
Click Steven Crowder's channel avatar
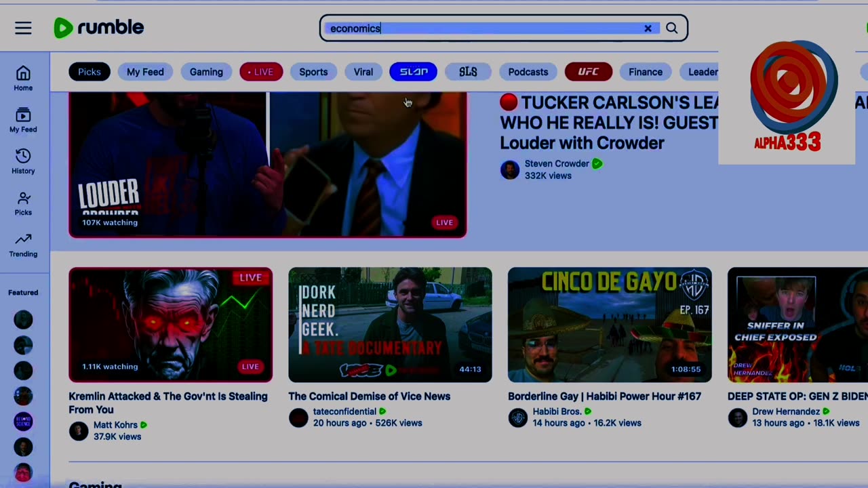[x=510, y=169]
